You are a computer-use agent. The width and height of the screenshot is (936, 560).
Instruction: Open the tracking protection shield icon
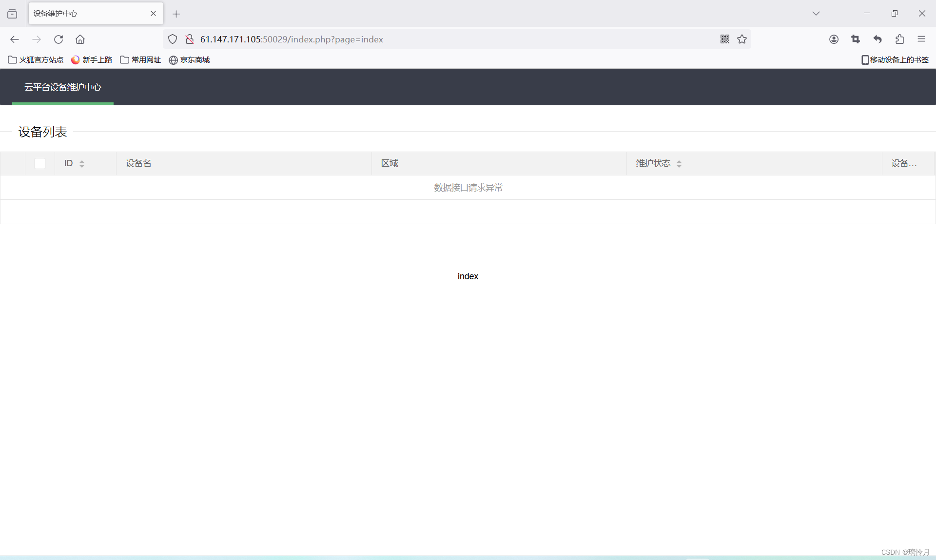[x=173, y=39]
